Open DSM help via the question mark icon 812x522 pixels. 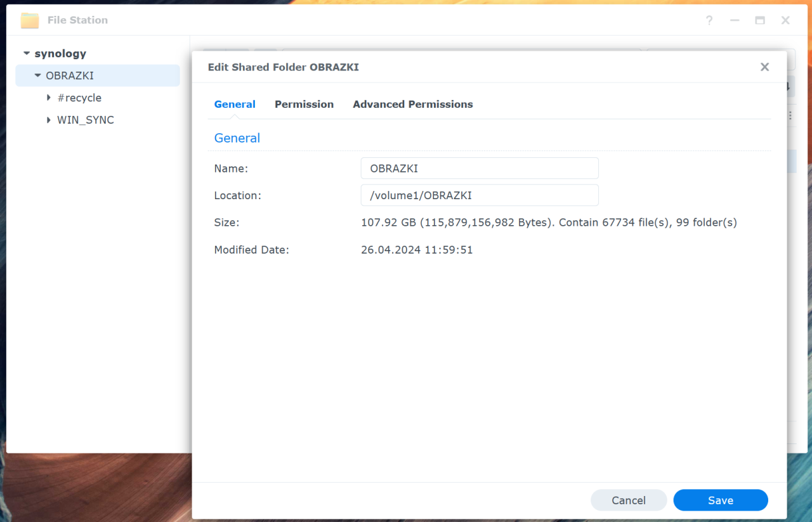tap(709, 20)
